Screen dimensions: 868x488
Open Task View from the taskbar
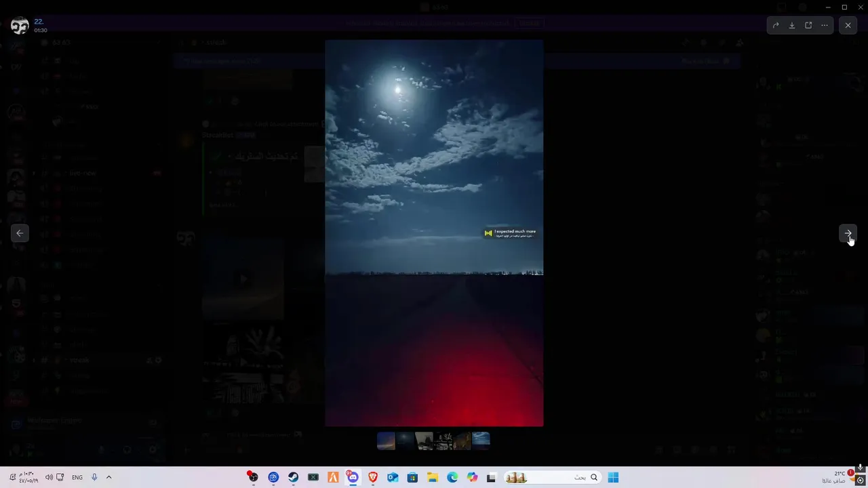[492, 477]
